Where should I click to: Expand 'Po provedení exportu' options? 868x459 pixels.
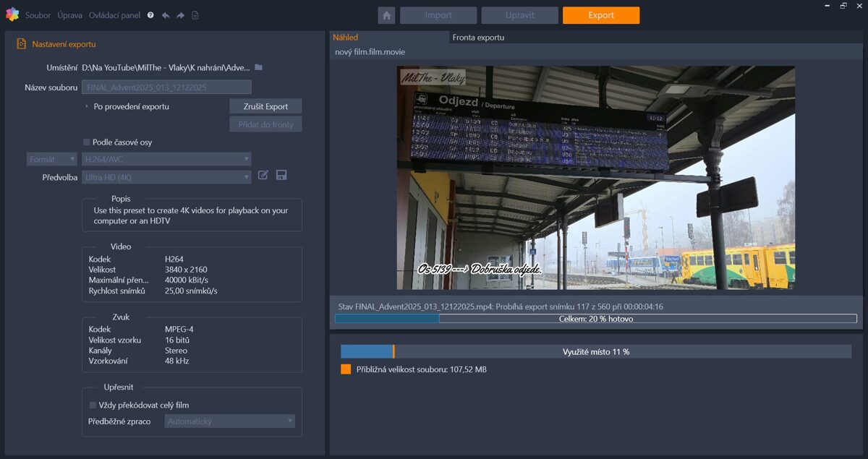pos(87,106)
